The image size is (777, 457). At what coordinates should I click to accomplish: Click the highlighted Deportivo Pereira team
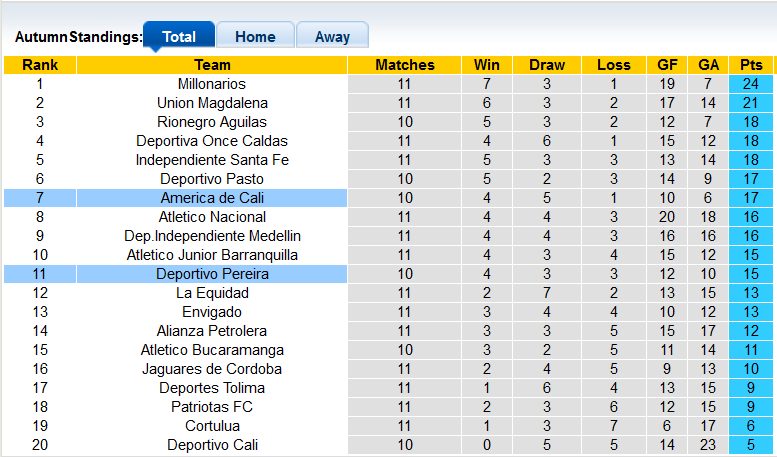tap(212, 274)
